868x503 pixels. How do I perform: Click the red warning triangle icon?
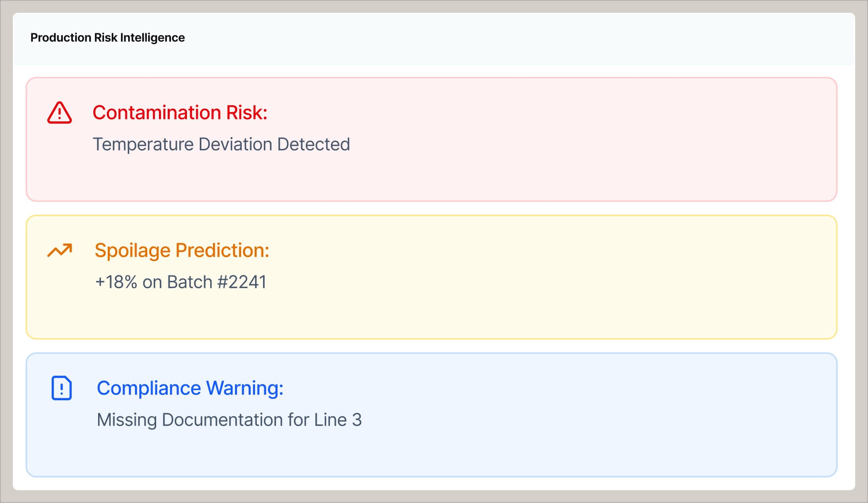(x=59, y=113)
